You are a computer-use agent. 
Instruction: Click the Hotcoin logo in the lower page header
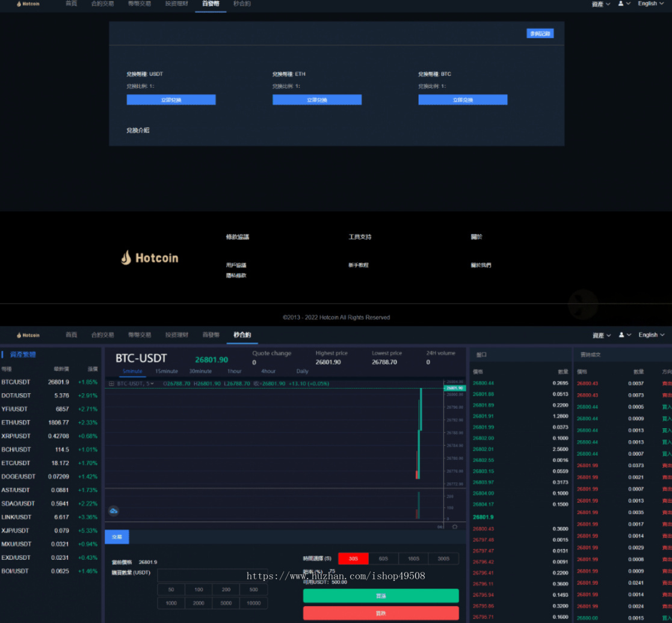pyautogui.click(x=28, y=335)
